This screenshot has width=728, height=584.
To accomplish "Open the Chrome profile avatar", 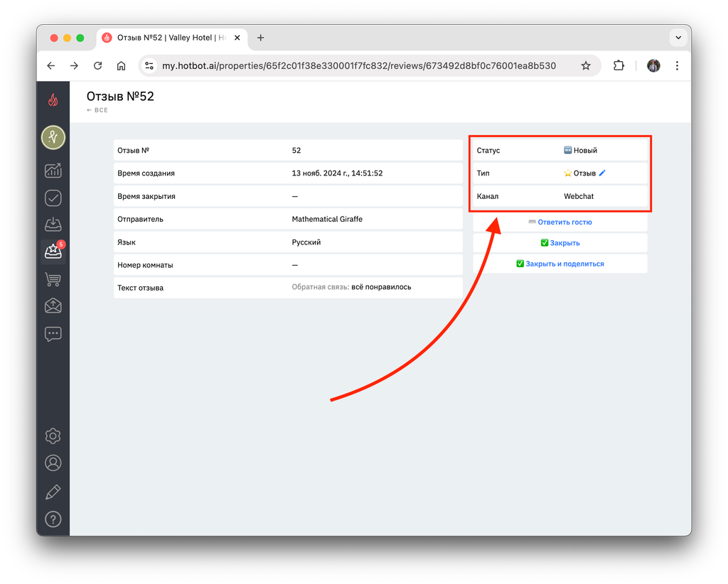I will (x=654, y=66).
